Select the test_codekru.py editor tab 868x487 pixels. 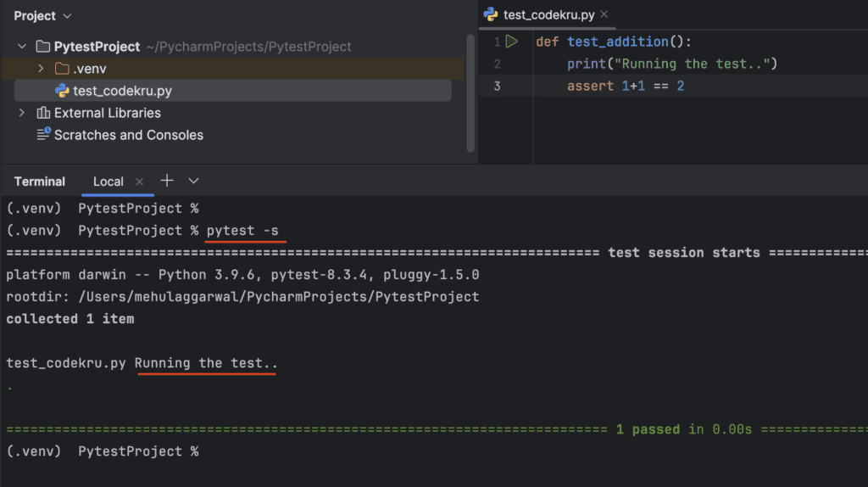click(x=548, y=14)
